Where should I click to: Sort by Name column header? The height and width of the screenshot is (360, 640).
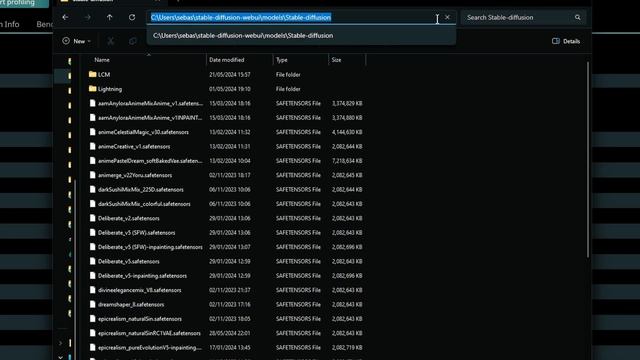coord(102,60)
